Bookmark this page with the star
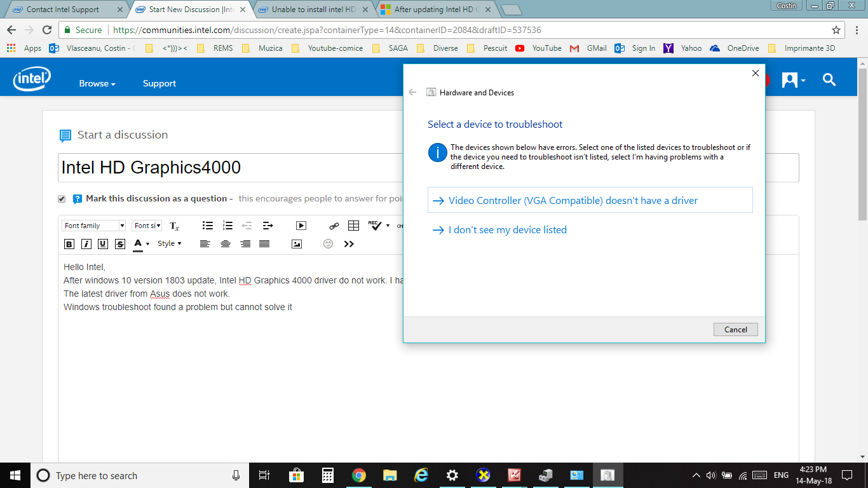The height and width of the screenshot is (488, 868). [836, 30]
